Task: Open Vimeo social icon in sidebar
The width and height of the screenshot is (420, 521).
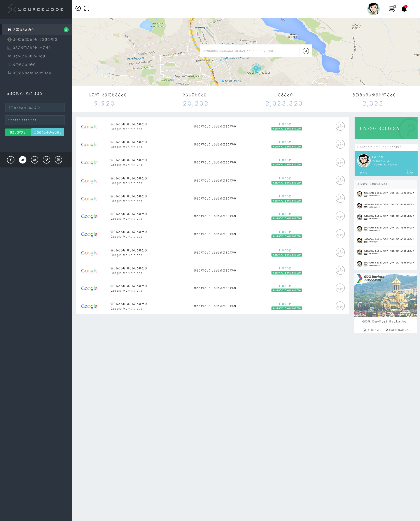Action: click(x=46, y=160)
